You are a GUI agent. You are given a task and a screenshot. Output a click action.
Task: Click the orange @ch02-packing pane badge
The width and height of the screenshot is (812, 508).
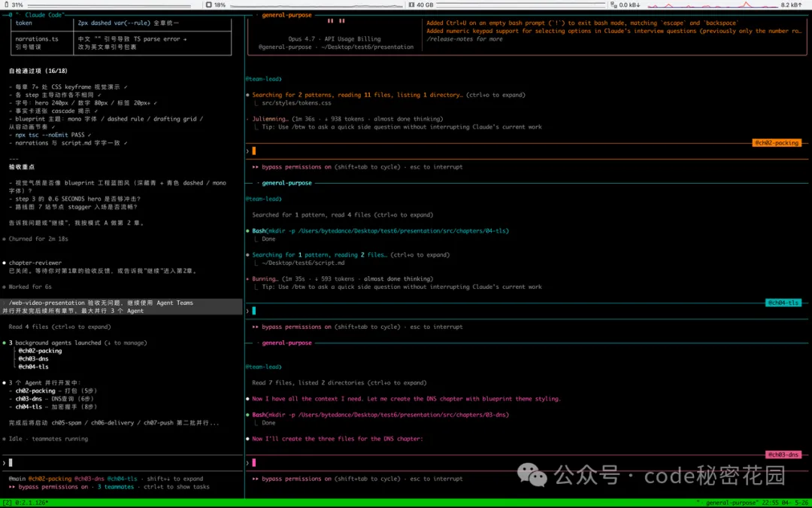[x=776, y=143]
